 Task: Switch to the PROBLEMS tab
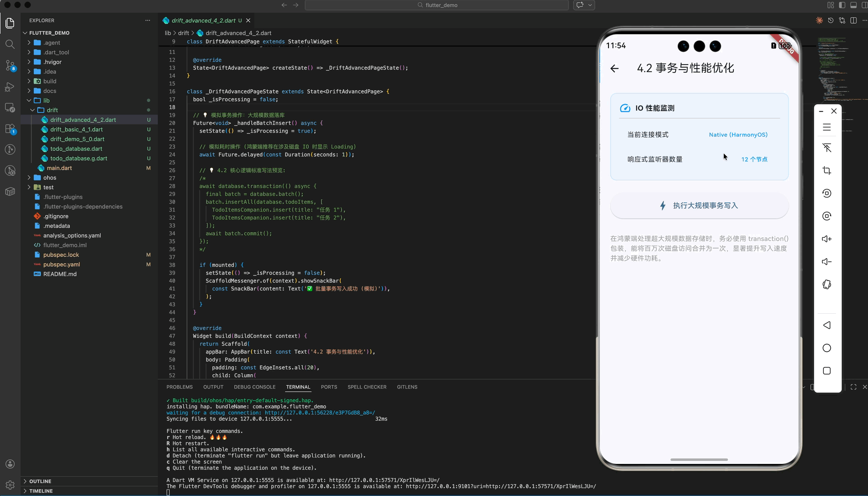[x=179, y=387]
